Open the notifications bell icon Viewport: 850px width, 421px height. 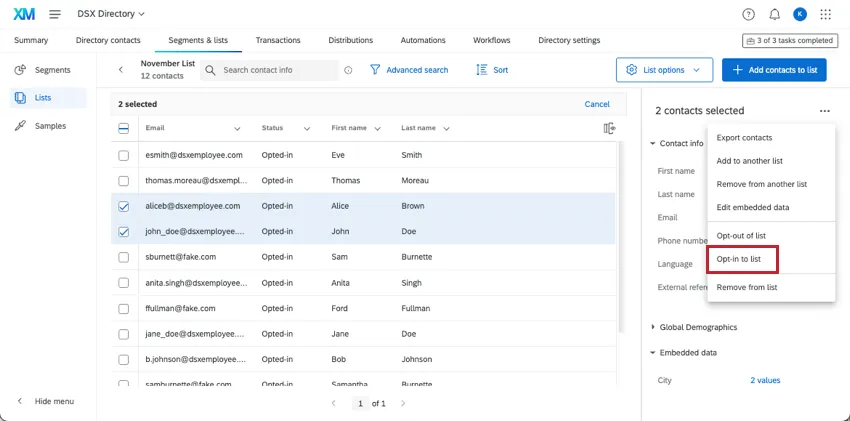tap(775, 14)
